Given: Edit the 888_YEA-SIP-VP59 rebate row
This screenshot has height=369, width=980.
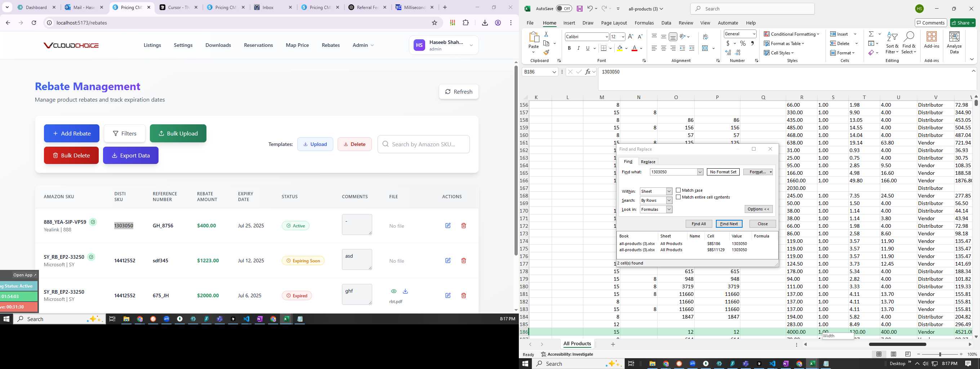Looking at the screenshot, I should [448, 226].
